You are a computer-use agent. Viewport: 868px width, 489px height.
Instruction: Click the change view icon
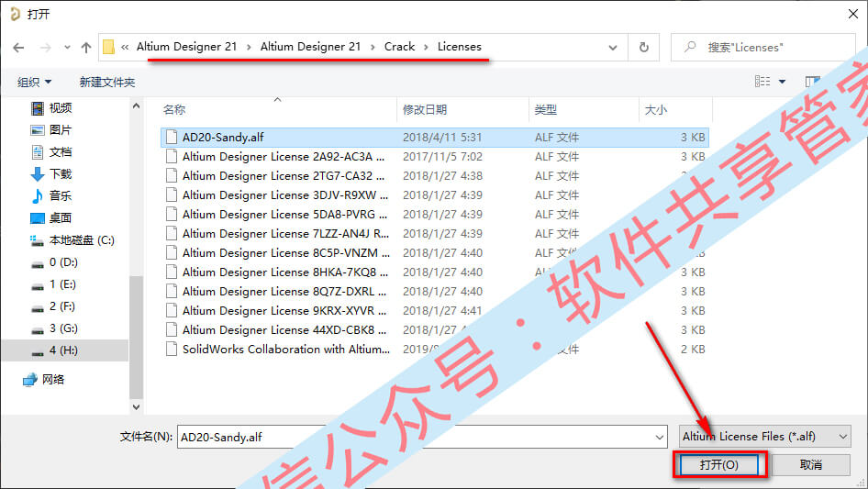click(762, 82)
